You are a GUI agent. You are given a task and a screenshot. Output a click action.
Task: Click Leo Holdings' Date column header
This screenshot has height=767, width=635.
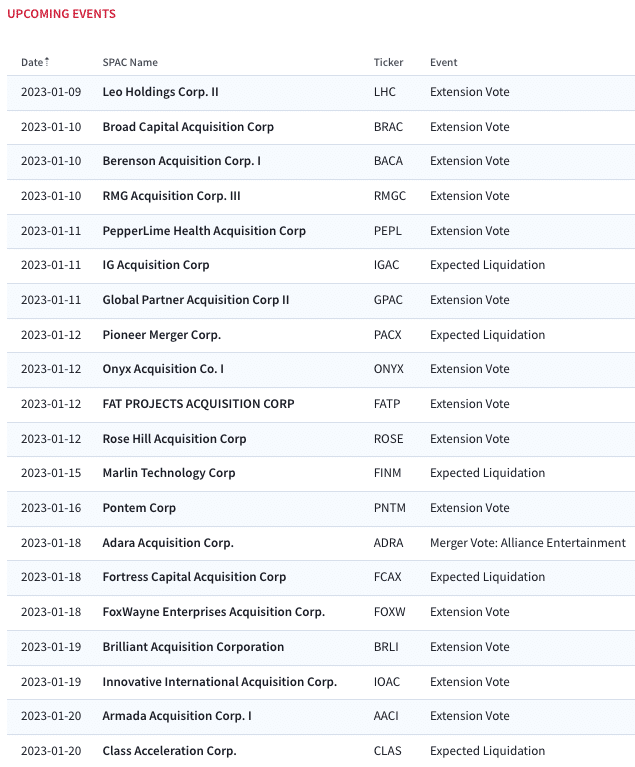(32, 62)
